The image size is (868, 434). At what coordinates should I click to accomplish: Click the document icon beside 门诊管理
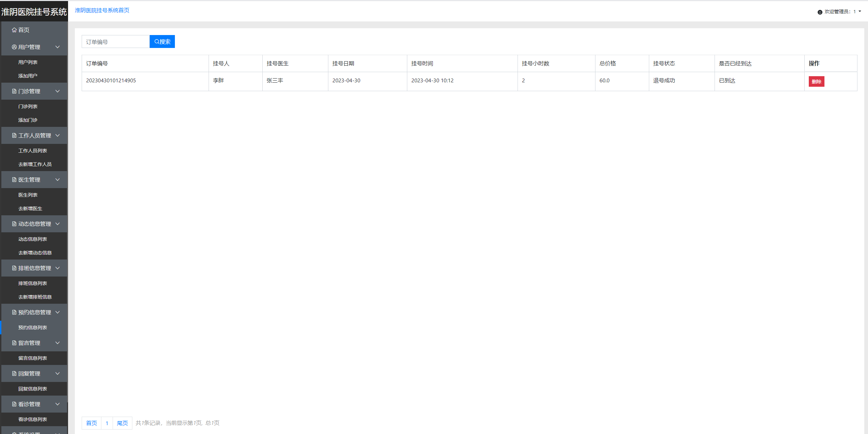pos(14,91)
